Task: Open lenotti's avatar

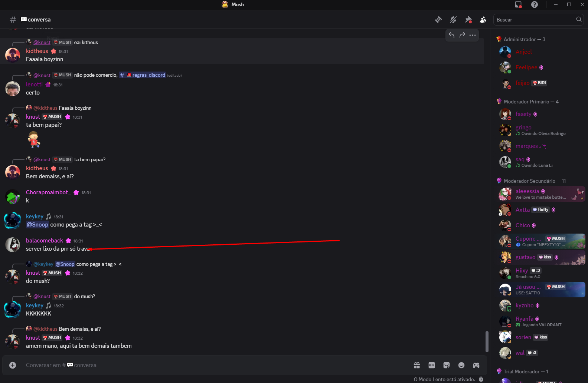Action: click(x=13, y=89)
